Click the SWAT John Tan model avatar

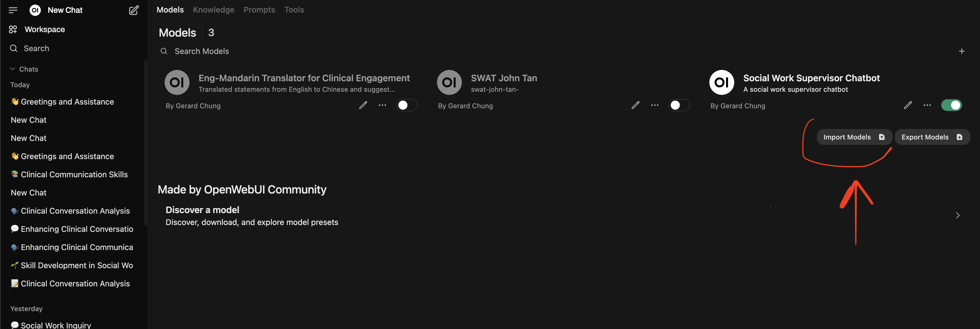(449, 82)
